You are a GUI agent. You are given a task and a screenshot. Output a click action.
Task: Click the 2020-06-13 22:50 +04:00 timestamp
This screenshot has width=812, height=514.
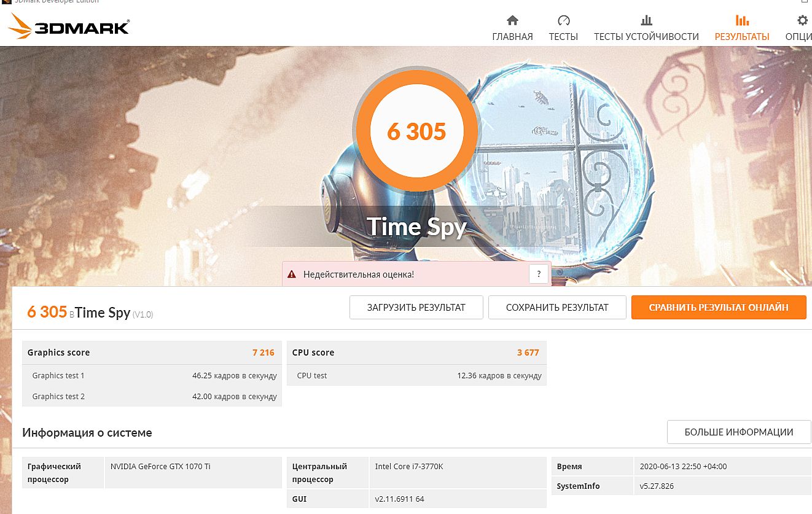683,466
